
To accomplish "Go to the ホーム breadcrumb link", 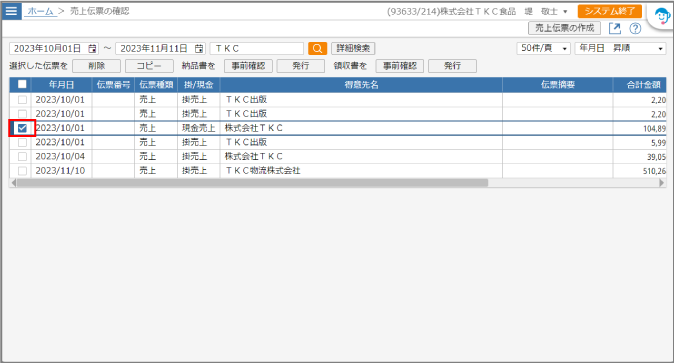I will (40, 11).
